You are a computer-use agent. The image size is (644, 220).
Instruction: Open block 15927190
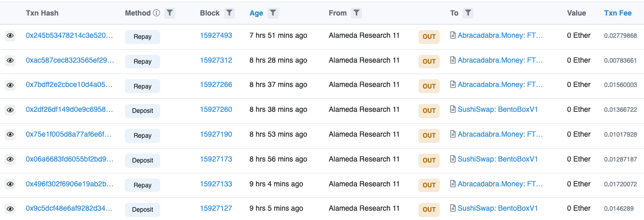coord(216,135)
